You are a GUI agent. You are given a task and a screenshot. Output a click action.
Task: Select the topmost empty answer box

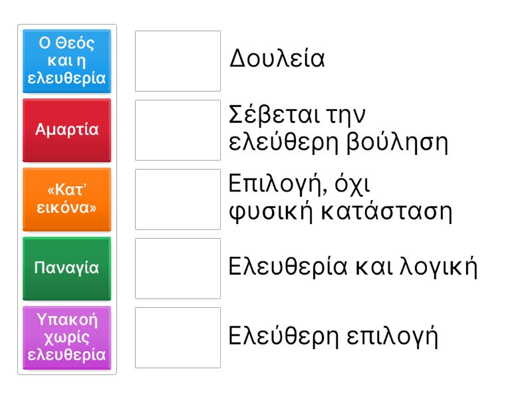point(178,61)
